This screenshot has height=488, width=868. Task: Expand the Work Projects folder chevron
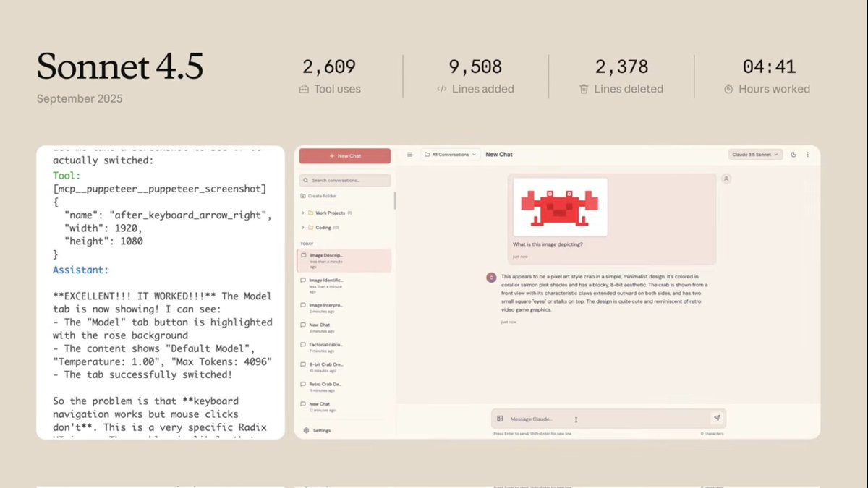303,213
